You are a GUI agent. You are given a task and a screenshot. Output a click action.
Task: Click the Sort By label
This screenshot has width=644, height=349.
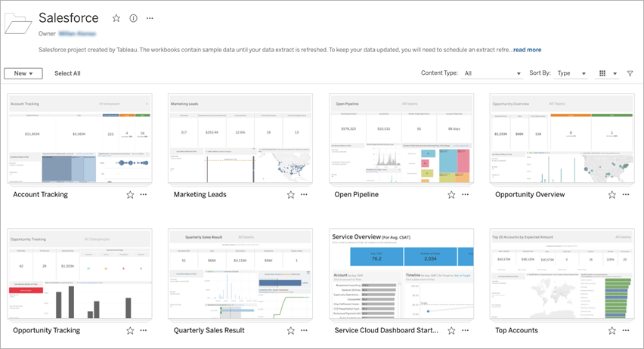click(540, 73)
